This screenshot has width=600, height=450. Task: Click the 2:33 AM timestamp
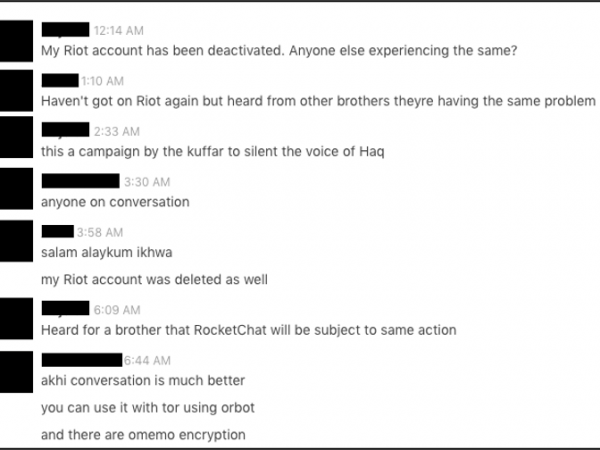(x=117, y=132)
